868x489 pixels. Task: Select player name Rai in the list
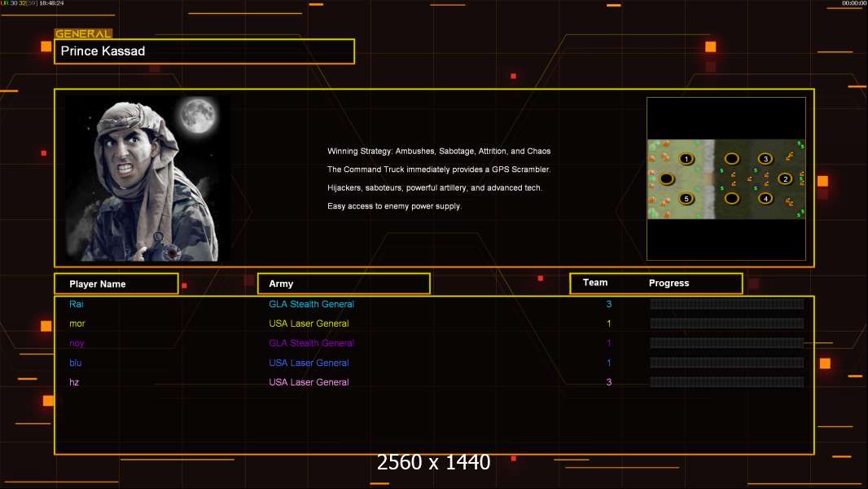click(x=77, y=304)
